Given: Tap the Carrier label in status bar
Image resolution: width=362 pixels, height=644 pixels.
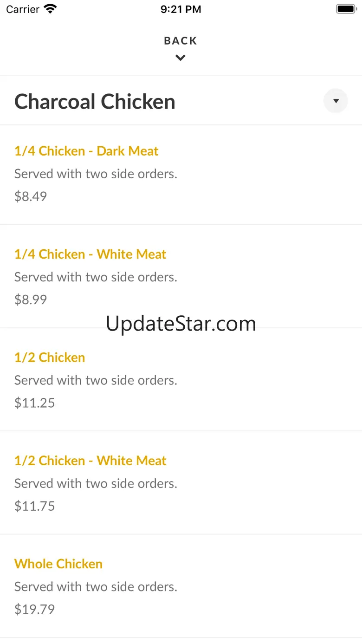Looking at the screenshot, I should [x=23, y=9].
